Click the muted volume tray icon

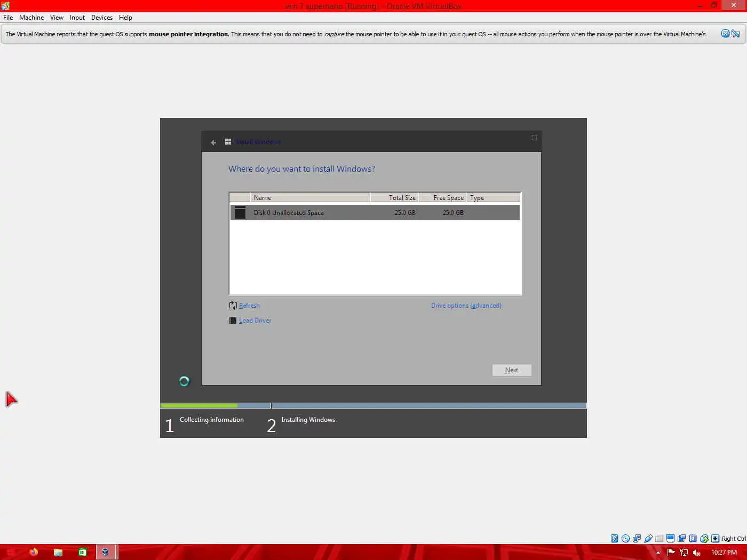pos(696,553)
